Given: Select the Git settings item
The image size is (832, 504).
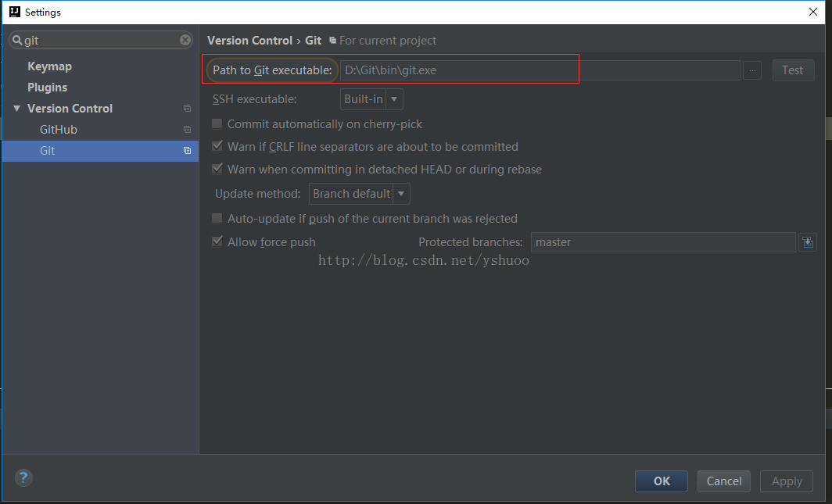Looking at the screenshot, I should pyautogui.click(x=100, y=151).
